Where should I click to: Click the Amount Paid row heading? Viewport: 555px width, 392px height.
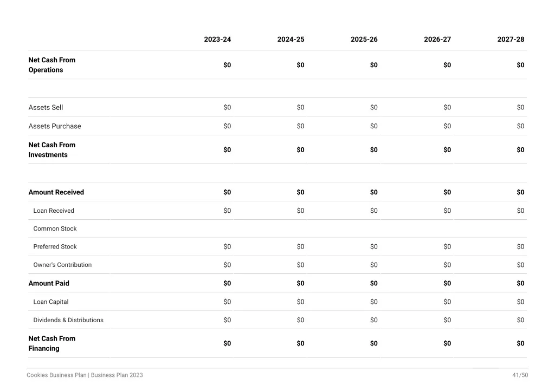point(49,284)
